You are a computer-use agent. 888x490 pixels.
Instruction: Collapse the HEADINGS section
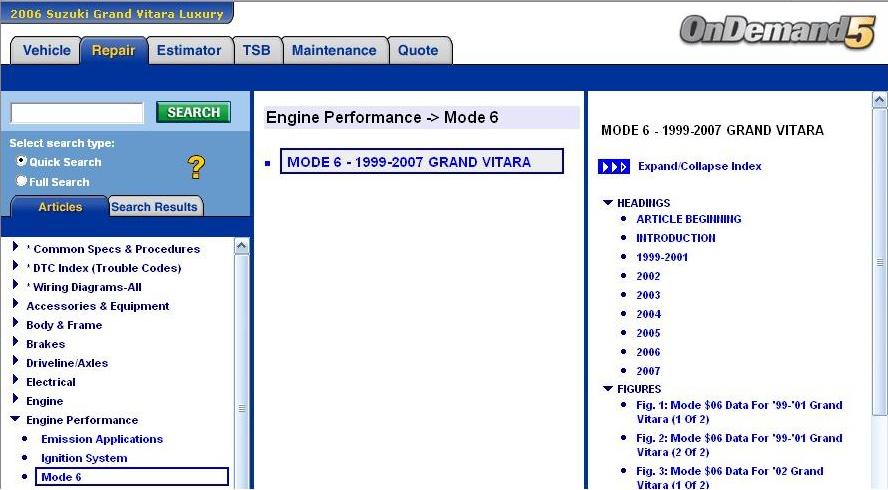coord(607,203)
